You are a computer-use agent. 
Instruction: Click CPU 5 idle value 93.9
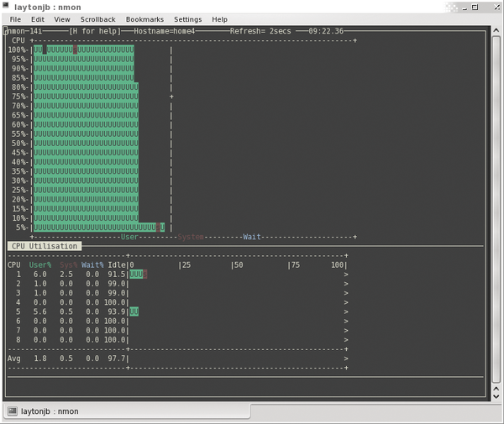tap(117, 311)
